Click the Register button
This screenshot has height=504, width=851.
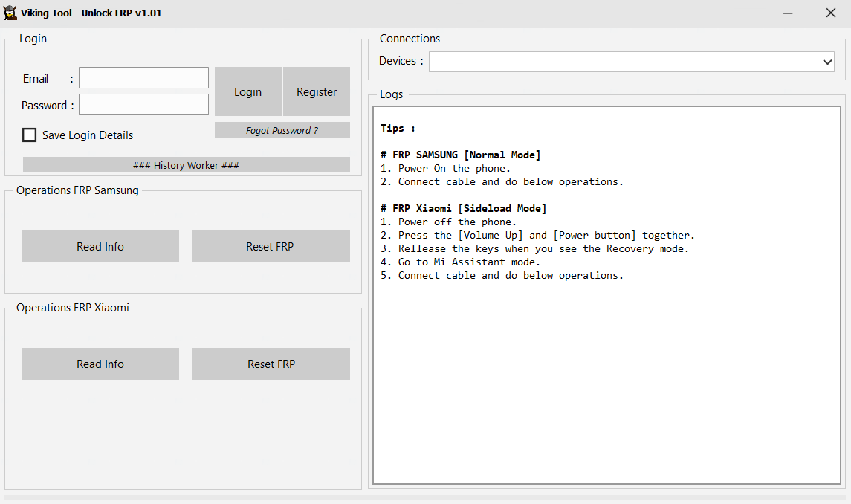point(317,92)
